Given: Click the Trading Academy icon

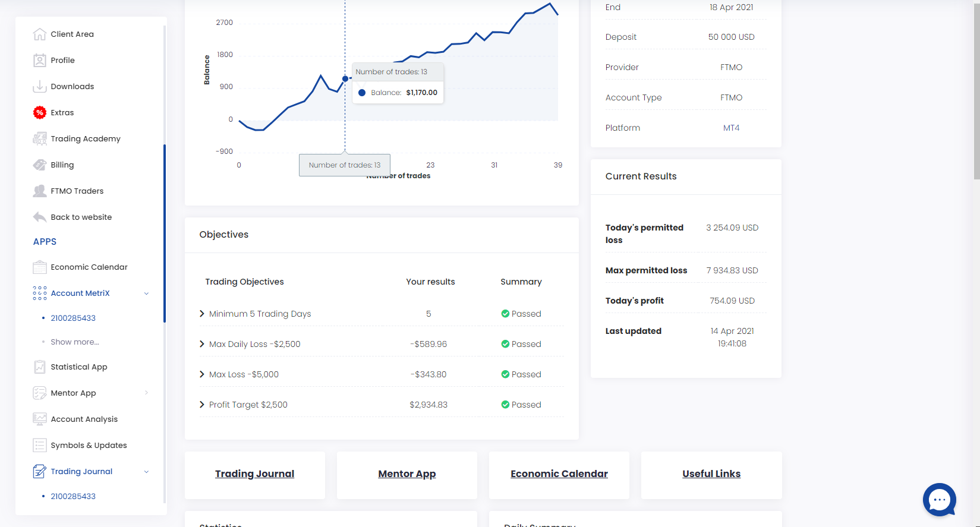Looking at the screenshot, I should (40, 139).
